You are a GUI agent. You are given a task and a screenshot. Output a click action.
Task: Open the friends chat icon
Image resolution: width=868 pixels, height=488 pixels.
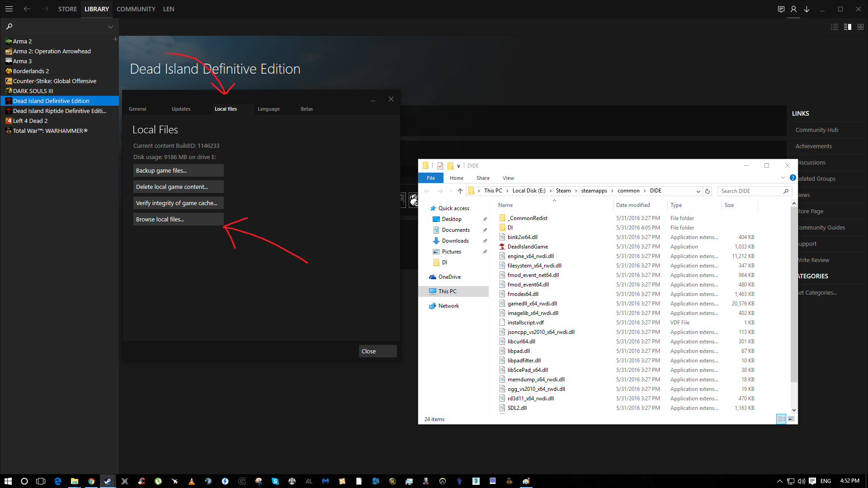coord(781,9)
